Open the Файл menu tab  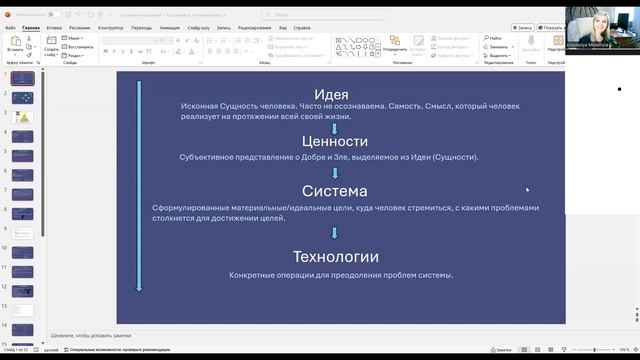(10, 28)
